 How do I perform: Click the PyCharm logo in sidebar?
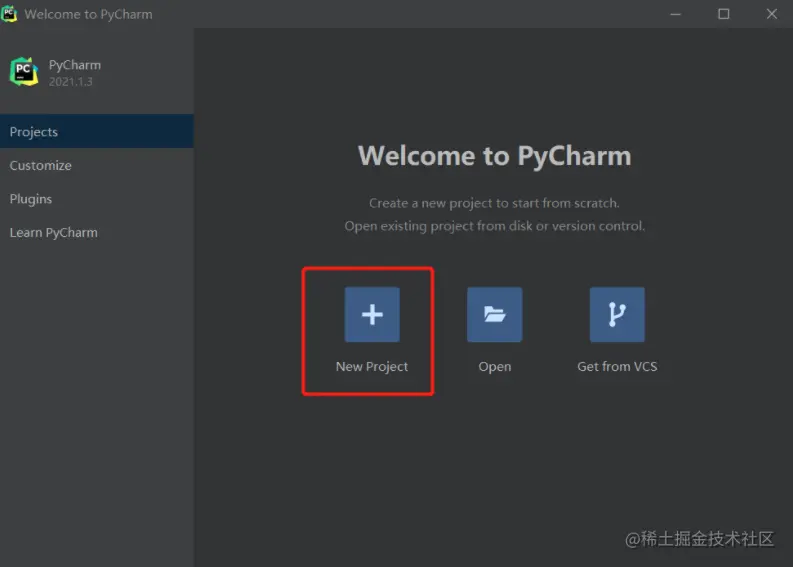tap(24, 72)
